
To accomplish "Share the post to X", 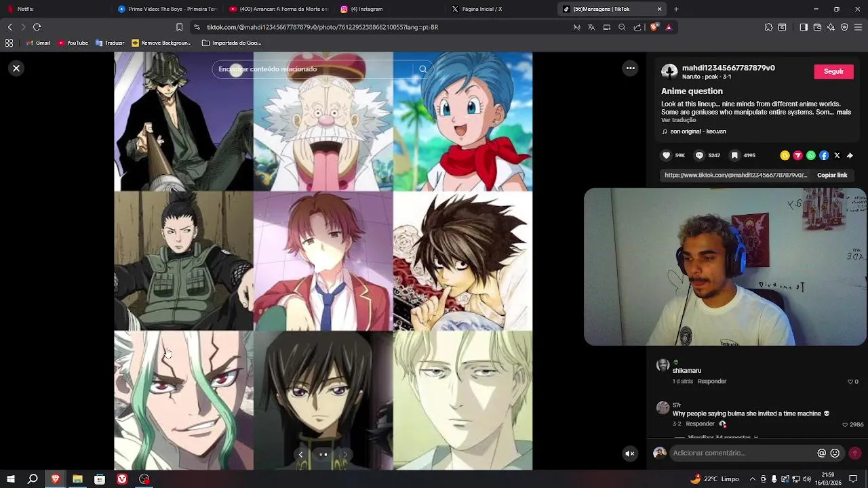I will [837, 155].
